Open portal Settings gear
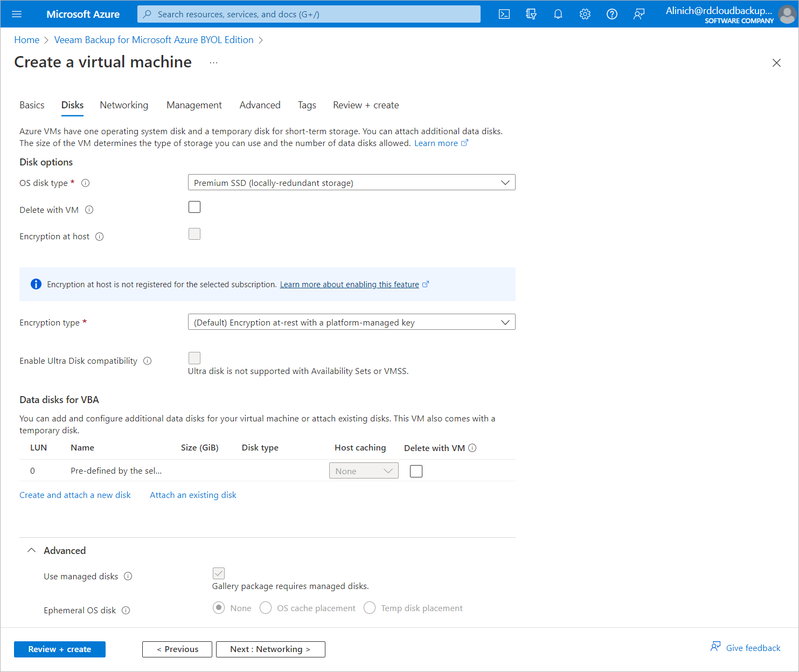Screen dimensions: 799x672 click(x=585, y=14)
